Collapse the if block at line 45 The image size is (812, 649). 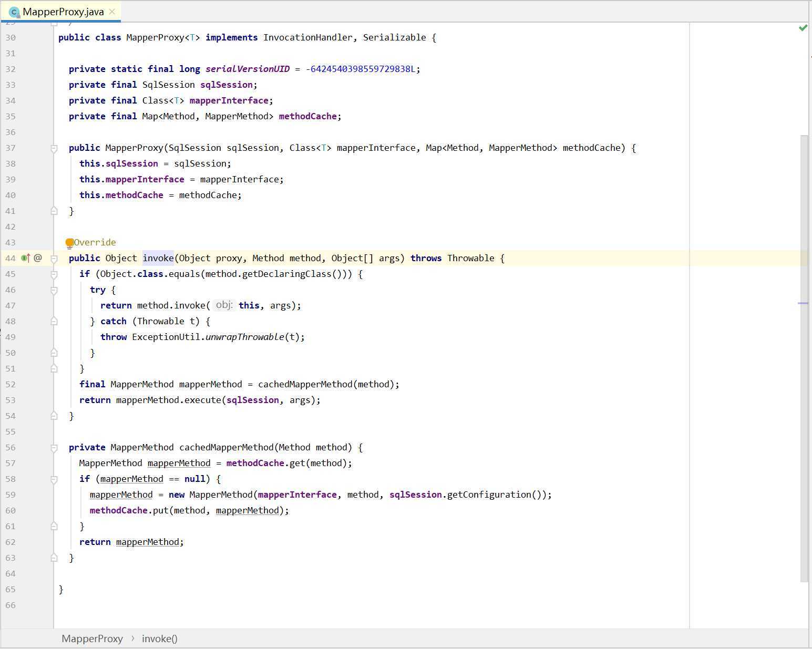coord(54,274)
